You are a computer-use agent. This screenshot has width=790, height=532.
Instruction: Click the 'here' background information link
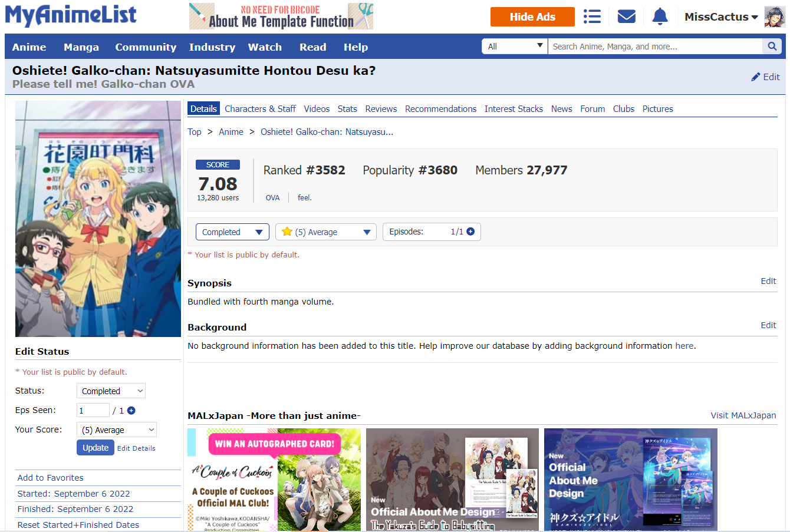point(684,346)
